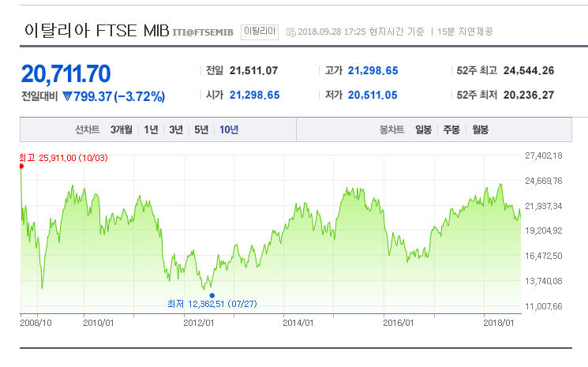Screen dimensions: 588x367
Task: Click the ITI@FTSEMIB ticker symbol
Action: pos(203,32)
